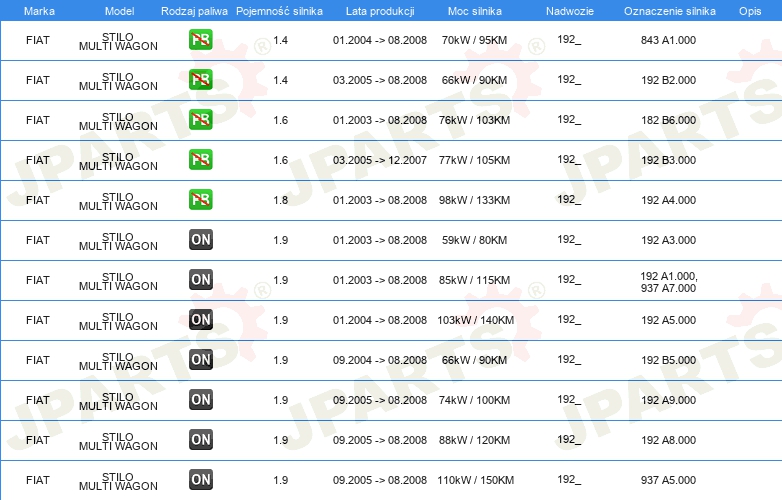Click body code 192_ in the 140KM row
The height and width of the screenshot is (500, 782).
point(569,319)
